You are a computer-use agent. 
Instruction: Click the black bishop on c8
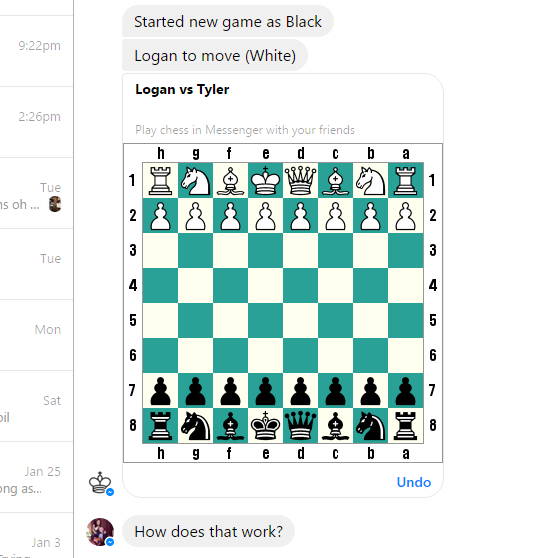pyautogui.click(x=336, y=426)
